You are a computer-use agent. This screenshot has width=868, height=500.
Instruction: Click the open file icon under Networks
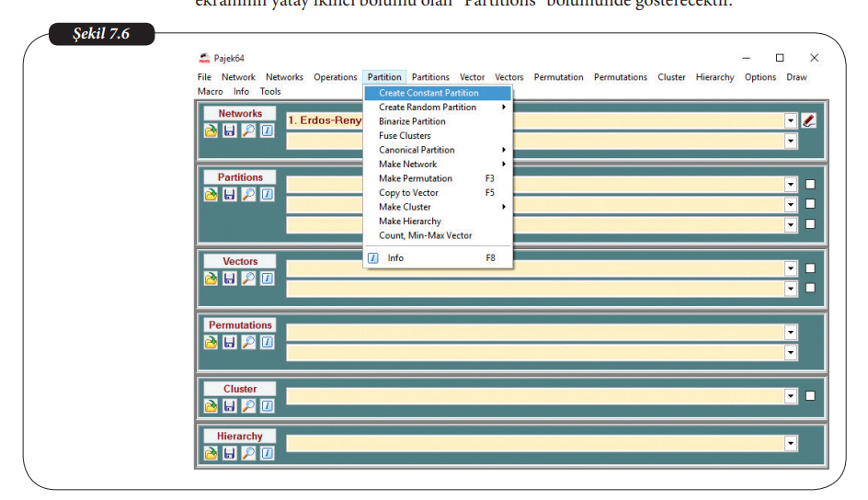click(x=211, y=131)
